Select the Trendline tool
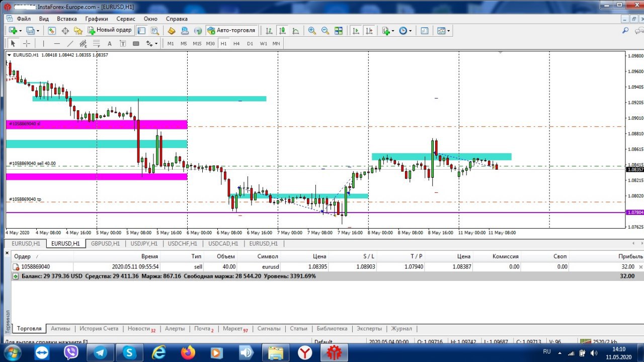Image resolution: width=644 pixels, height=362 pixels. tap(70, 43)
